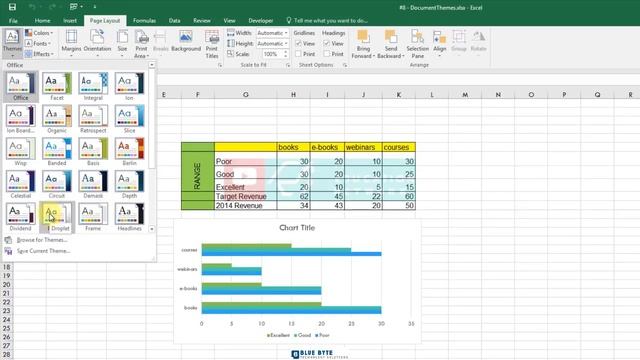Open the Margins options
The height and width of the screenshot is (360, 640).
point(71,43)
